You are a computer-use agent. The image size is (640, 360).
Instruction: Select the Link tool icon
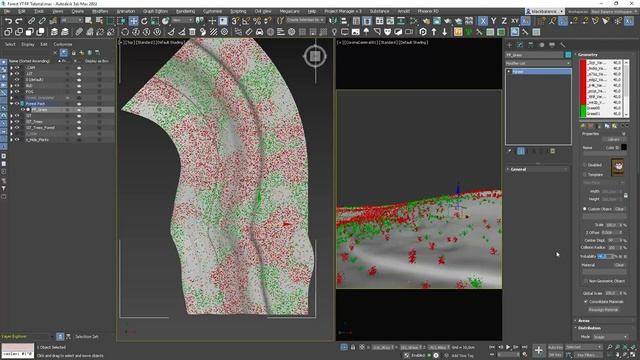tap(31, 21)
